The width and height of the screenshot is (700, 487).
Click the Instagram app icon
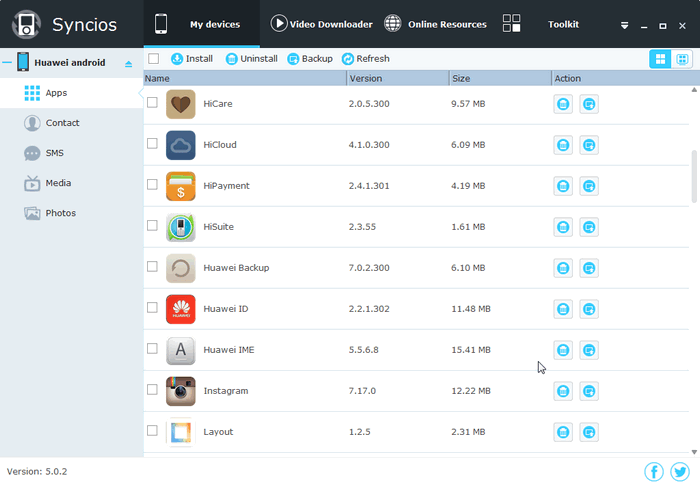pyautogui.click(x=181, y=391)
